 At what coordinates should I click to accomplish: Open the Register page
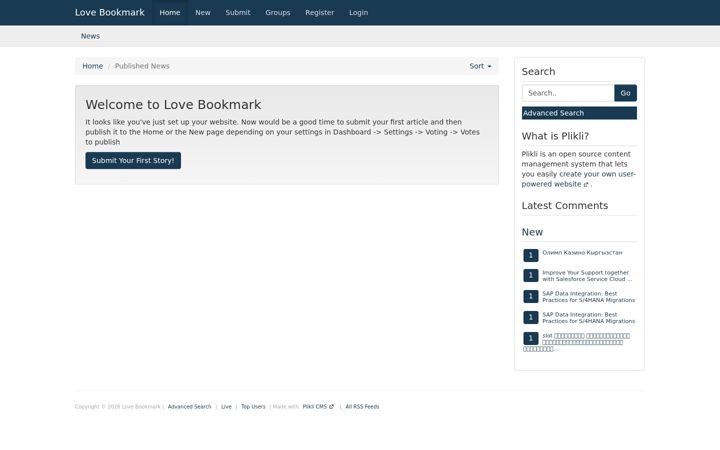click(x=320, y=12)
